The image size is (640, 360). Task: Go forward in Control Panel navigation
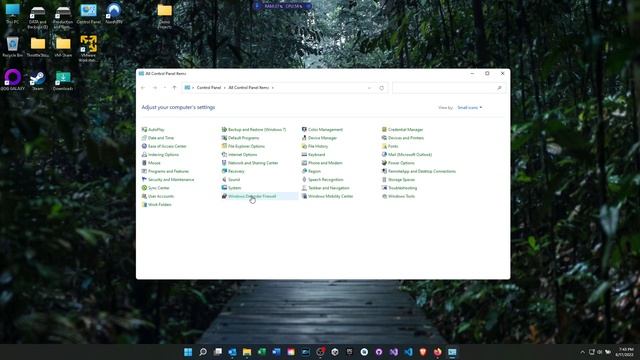click(x=155, y=88)
